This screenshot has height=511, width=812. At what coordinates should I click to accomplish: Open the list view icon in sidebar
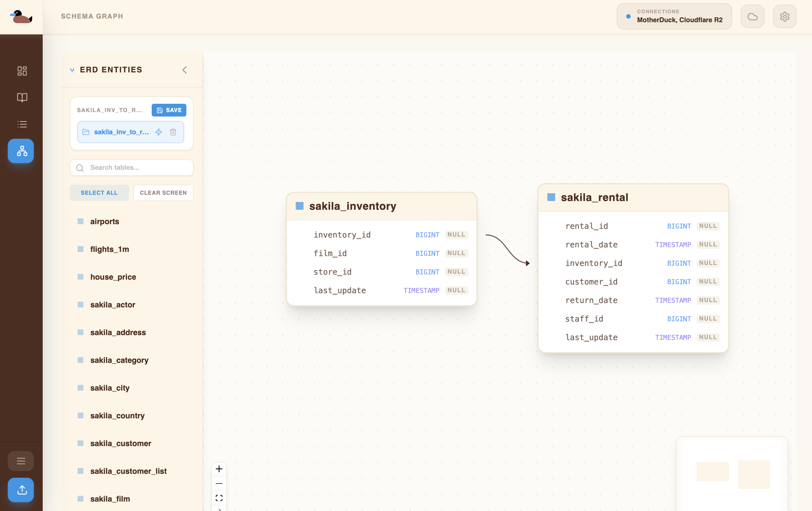tap(22, 124)
